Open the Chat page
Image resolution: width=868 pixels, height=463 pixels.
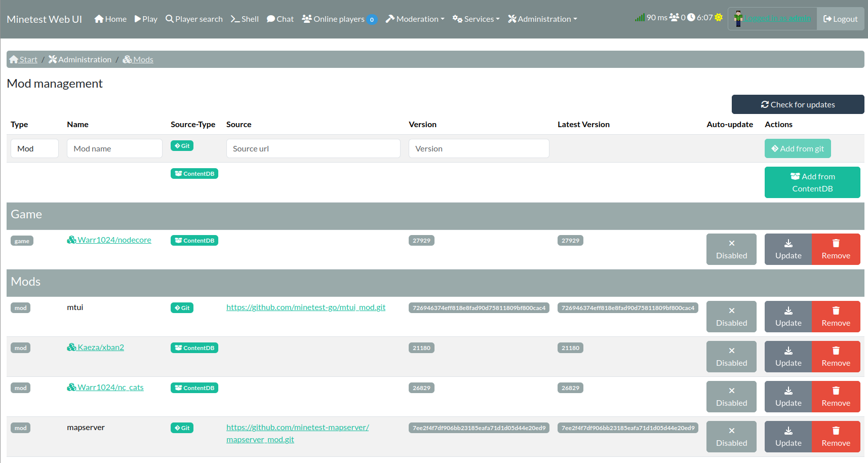coord(280,19)
